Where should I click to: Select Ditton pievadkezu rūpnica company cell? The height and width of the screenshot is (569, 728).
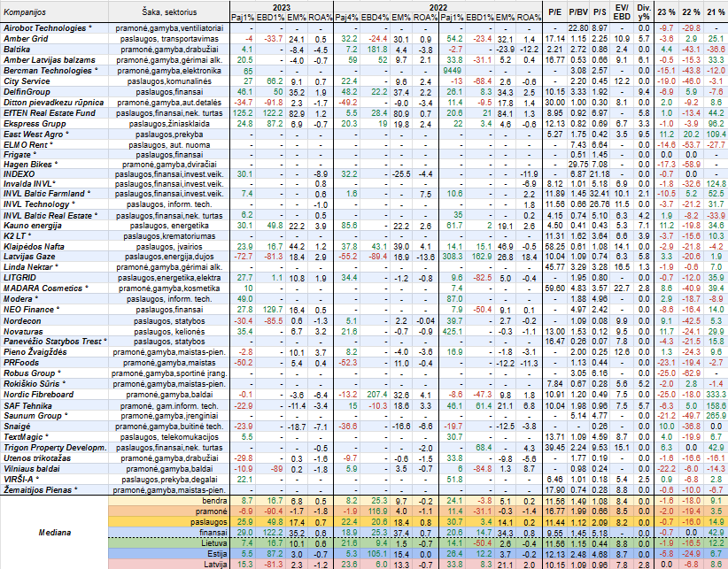point(53,103)
